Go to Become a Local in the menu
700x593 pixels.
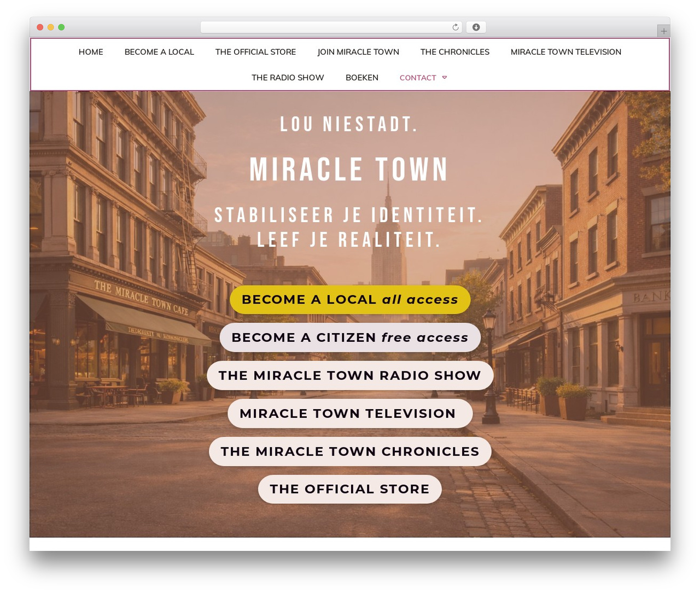coord(159,52)
